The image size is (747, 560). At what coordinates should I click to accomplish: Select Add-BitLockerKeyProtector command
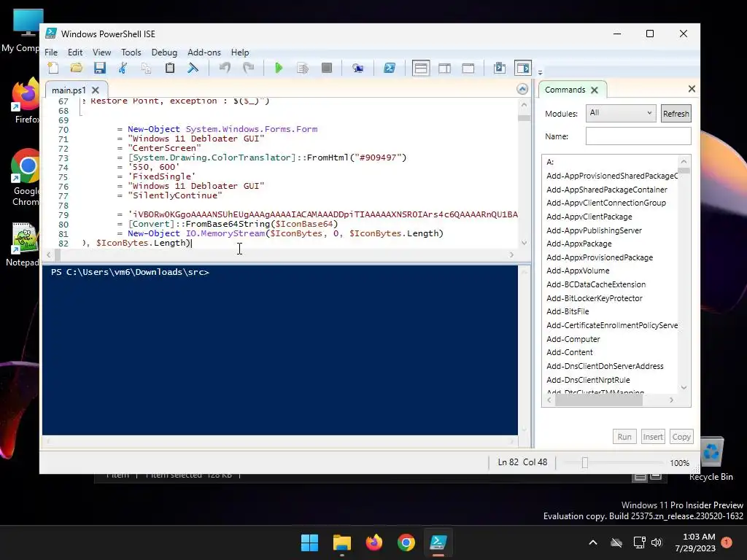[x=594, y=298]
